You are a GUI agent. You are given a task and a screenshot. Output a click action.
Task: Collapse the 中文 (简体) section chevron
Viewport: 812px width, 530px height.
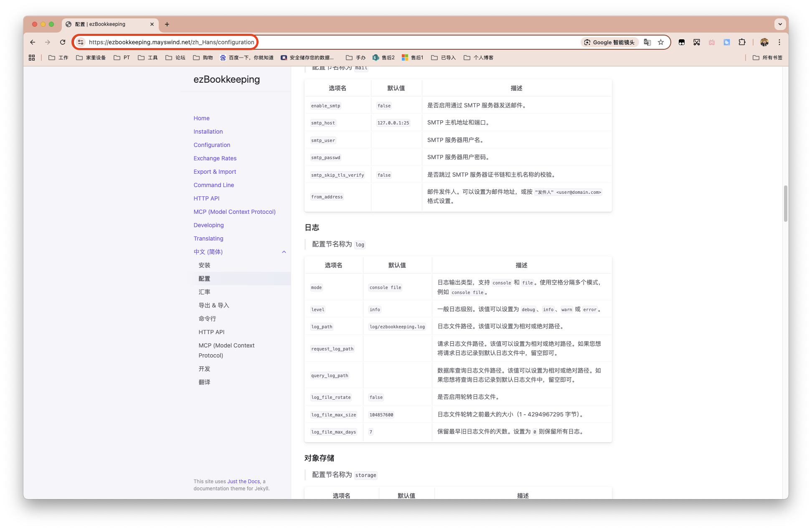(x=284, y=252)
